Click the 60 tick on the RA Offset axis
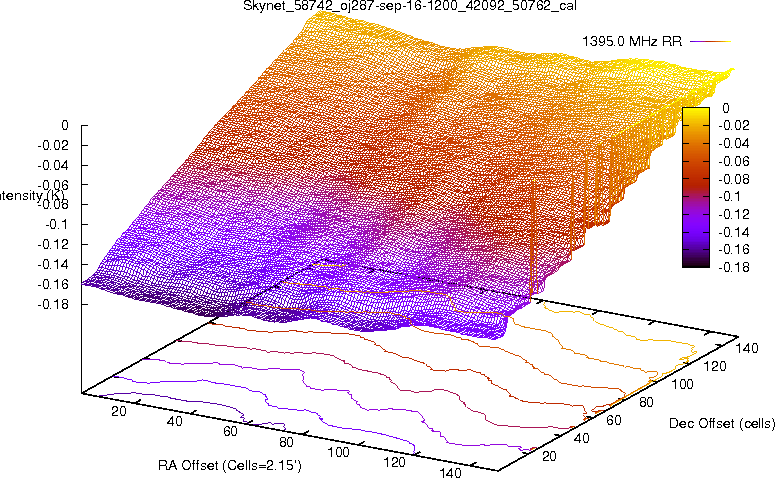Viewport: 775px width, 478px height. point(230,431)
